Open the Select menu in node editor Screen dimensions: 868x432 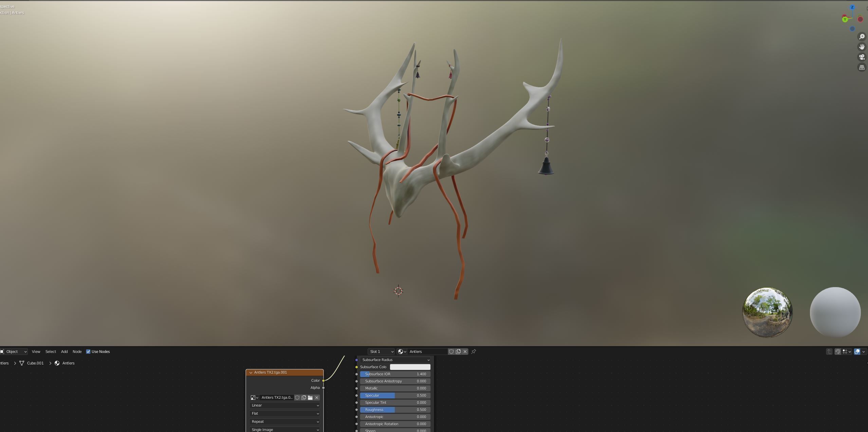tap(51, 352)
